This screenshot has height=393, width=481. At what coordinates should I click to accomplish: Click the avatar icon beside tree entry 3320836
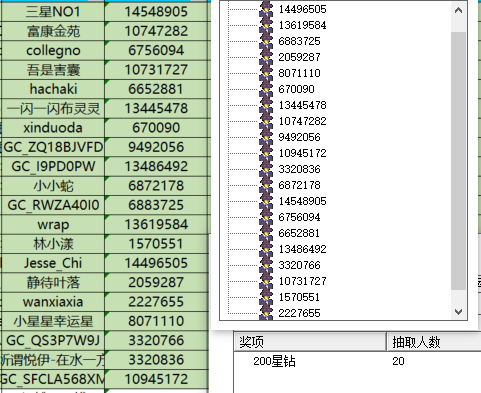click(x=266, y=169)
